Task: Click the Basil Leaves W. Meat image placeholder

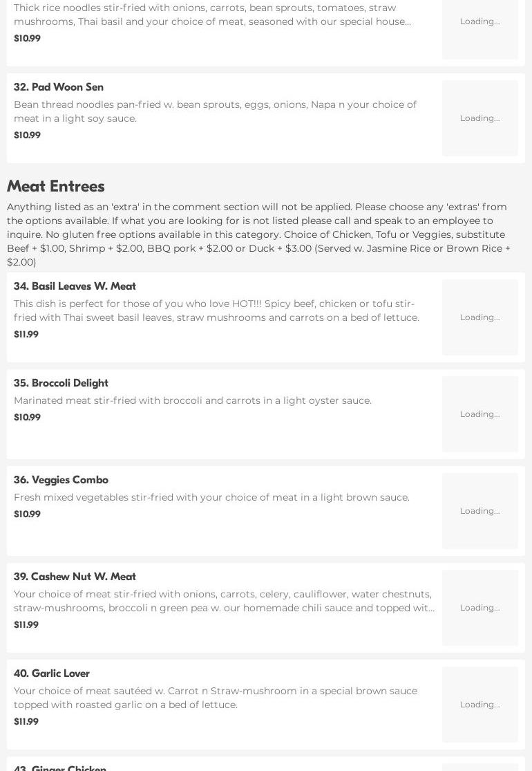Action: pyautogui.click(x=479, y=317)
